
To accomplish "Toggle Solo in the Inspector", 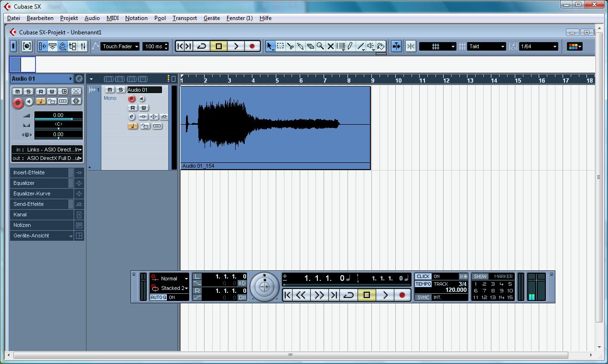I will 29,91.
